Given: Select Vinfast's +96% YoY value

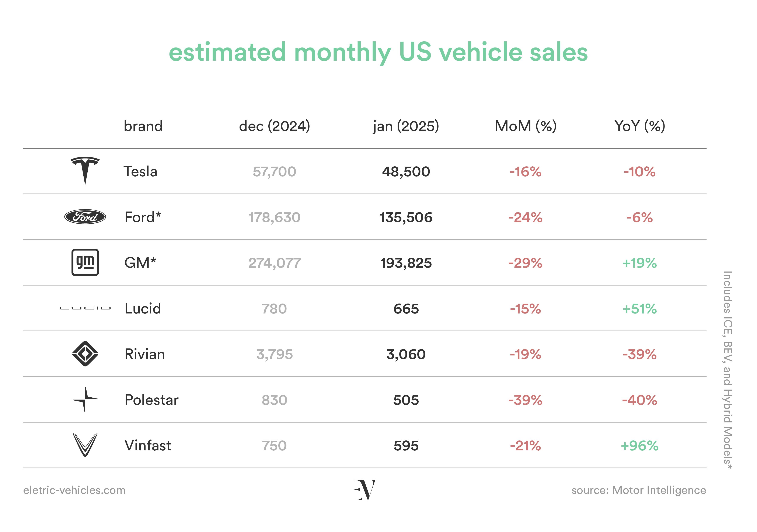Looking at the screenshot, I should (x=639, y=446).
